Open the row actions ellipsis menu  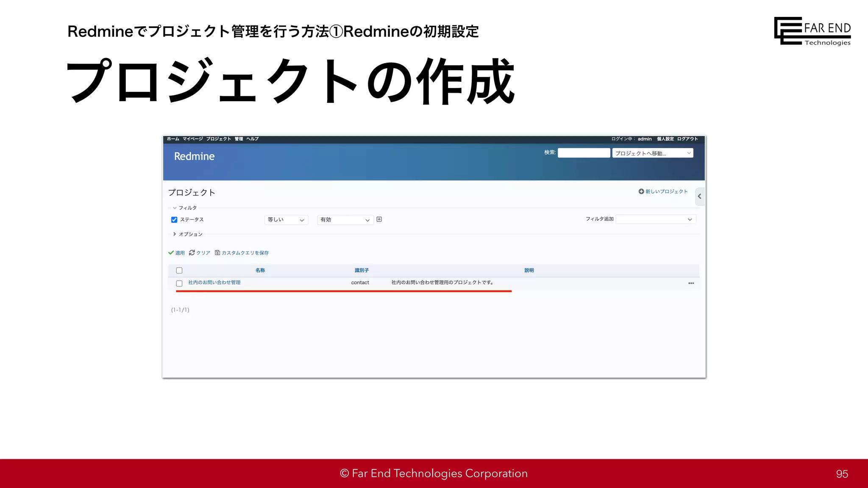click(x=691, y=283)
